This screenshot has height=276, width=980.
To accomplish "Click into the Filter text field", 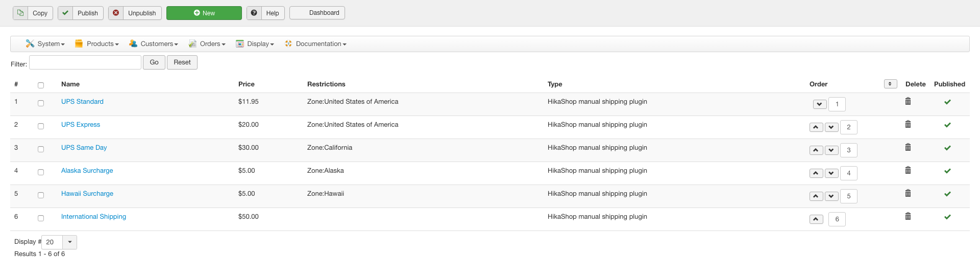I will click(85, 62).
